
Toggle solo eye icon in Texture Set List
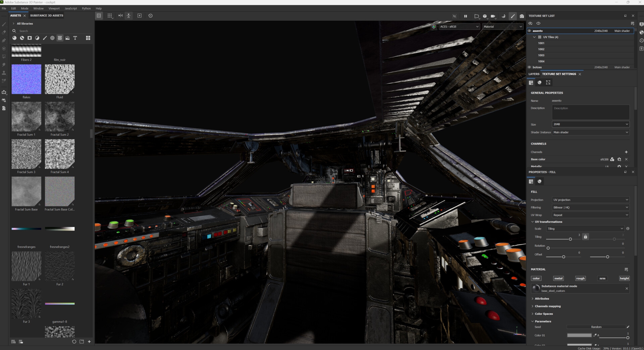click(538, 23)
